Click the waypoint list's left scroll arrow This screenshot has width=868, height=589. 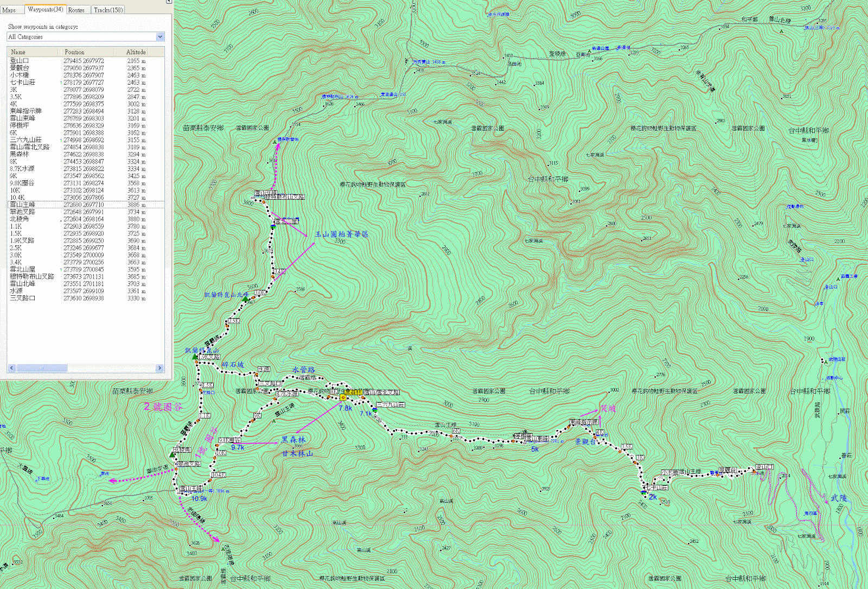[x=12, y=368]
